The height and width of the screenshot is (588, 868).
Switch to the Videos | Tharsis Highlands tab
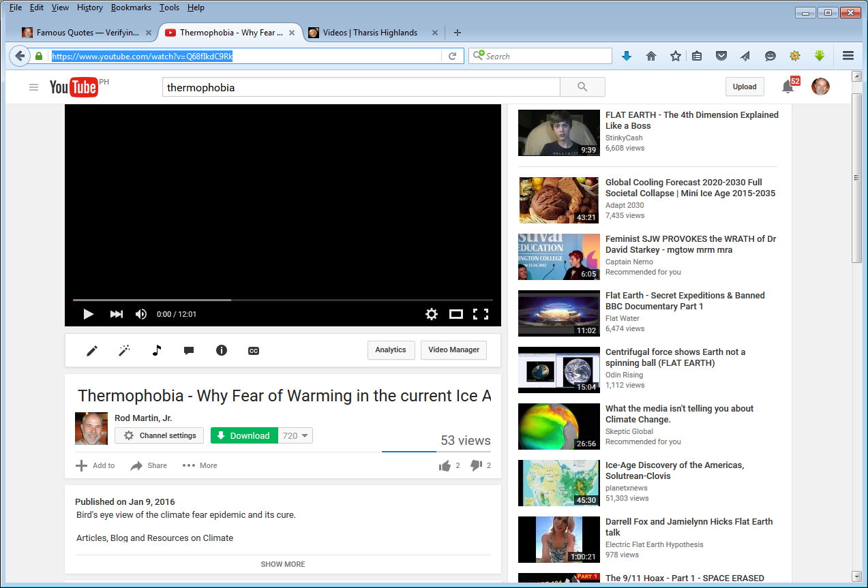click(372, 32)
